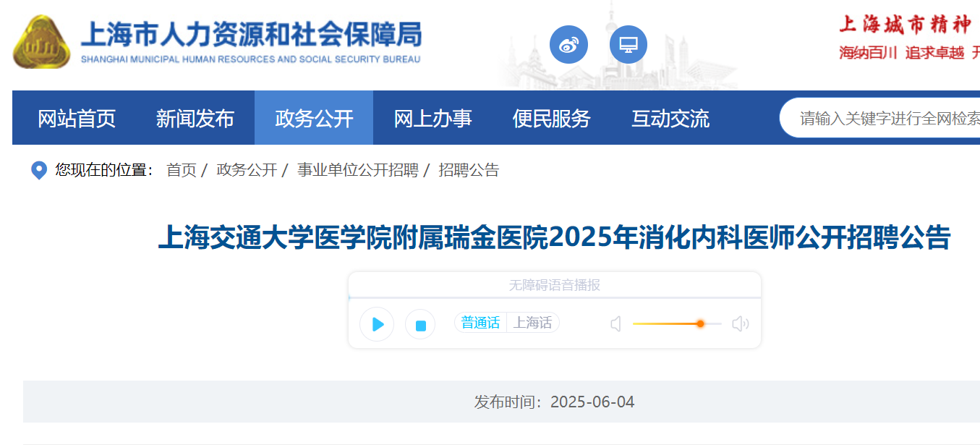Viewport: 980px width, 445px height.
Task: Switch voice to 上海话
Action: pos(533,323)
